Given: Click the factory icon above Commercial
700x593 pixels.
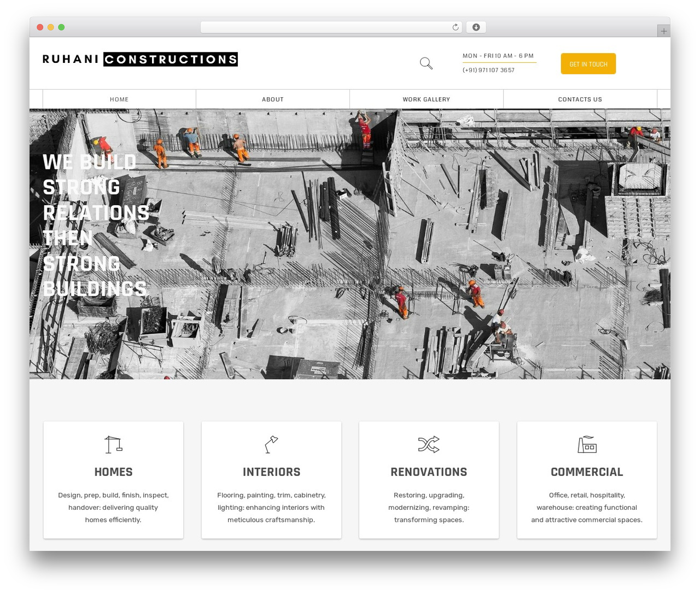Looking at the screenshot, I should [x=587, y=444].
